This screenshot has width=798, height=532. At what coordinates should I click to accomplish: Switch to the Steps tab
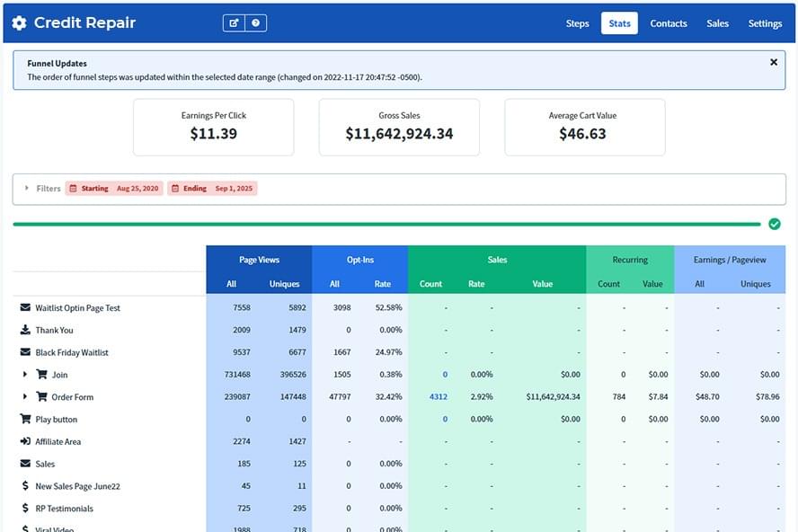578,23
